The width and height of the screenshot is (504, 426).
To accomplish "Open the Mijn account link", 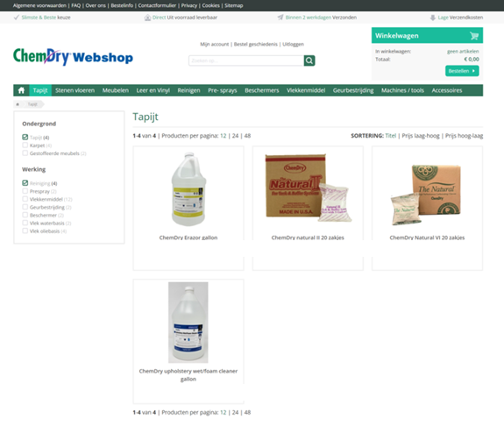I will click(215, 44).
